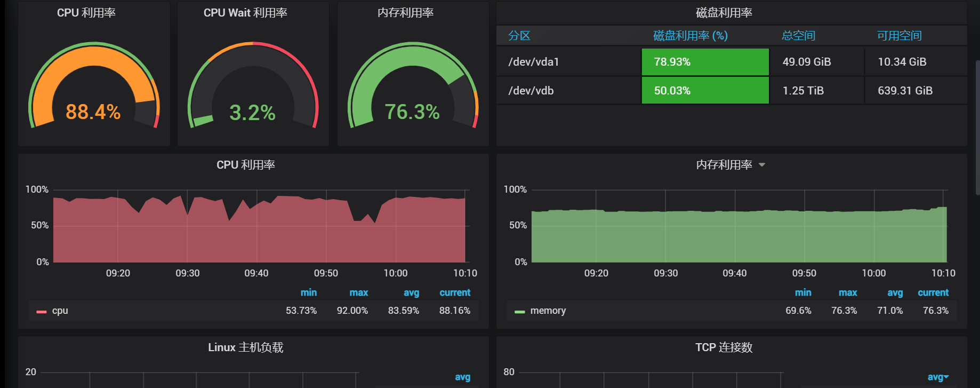Sort the disk table by 分区 column

[519, 36]
